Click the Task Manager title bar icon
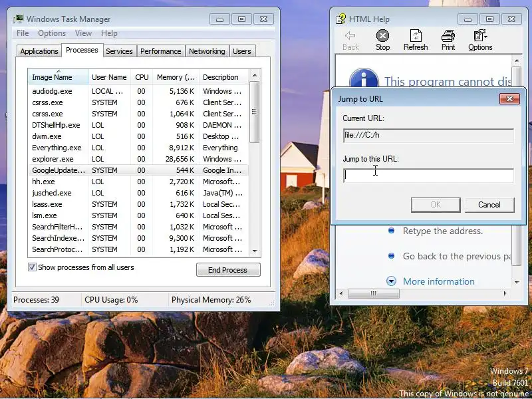This screenshot has width=532, height=399. pos(19,19)
